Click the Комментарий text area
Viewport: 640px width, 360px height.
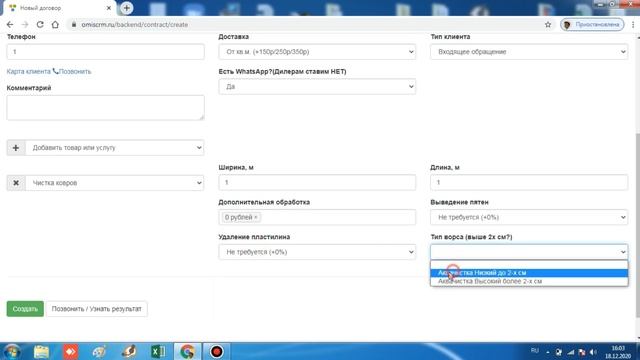pyautogui.click(x=105, y=108)
